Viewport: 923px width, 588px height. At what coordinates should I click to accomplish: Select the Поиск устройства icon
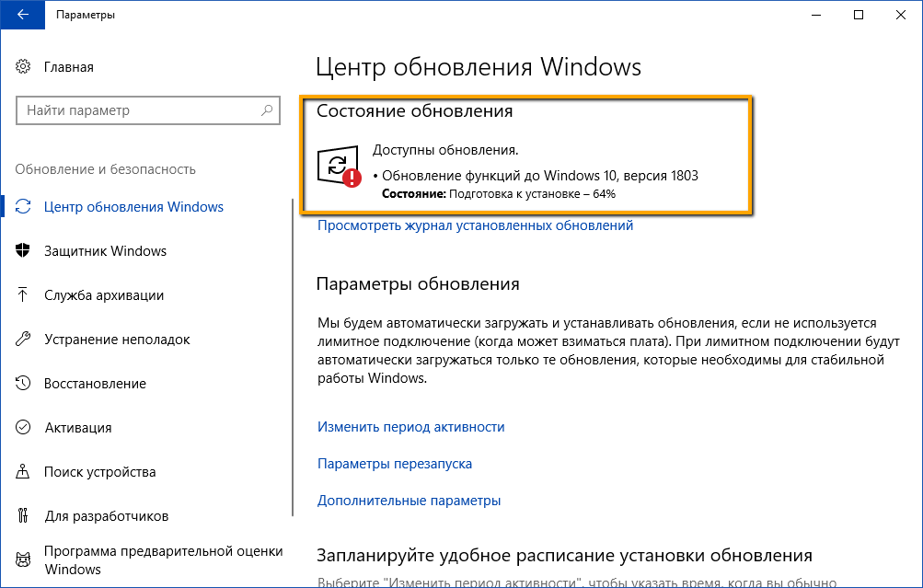click(x=24, y=472)
